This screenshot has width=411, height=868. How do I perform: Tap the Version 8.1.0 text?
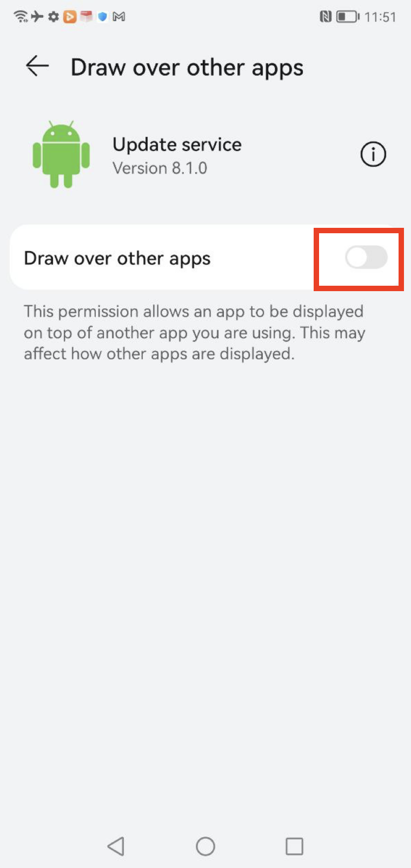pos(160,168)
